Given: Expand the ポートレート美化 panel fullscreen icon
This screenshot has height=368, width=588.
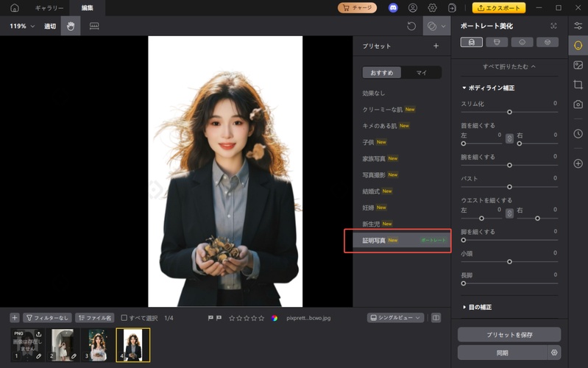Looking at the screenshot, I should [553, 26].
